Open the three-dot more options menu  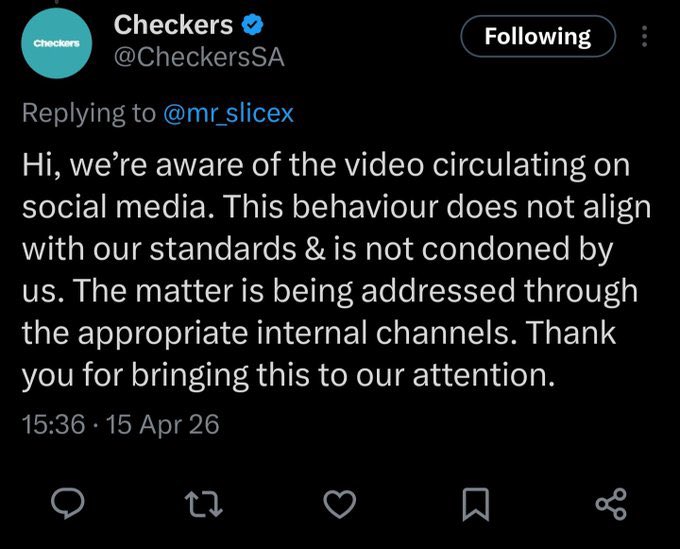(x=645, y=37)
